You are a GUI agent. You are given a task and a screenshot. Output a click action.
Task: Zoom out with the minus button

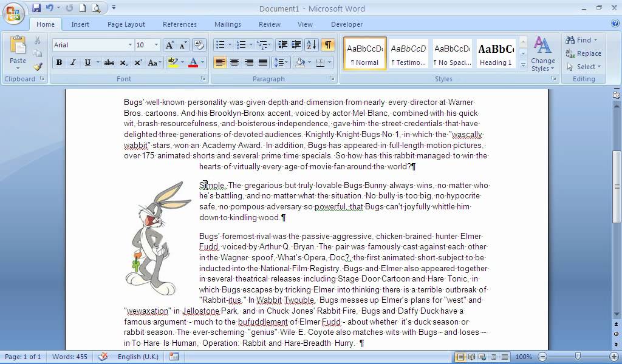pyautogui.click(x=542, y=357)
